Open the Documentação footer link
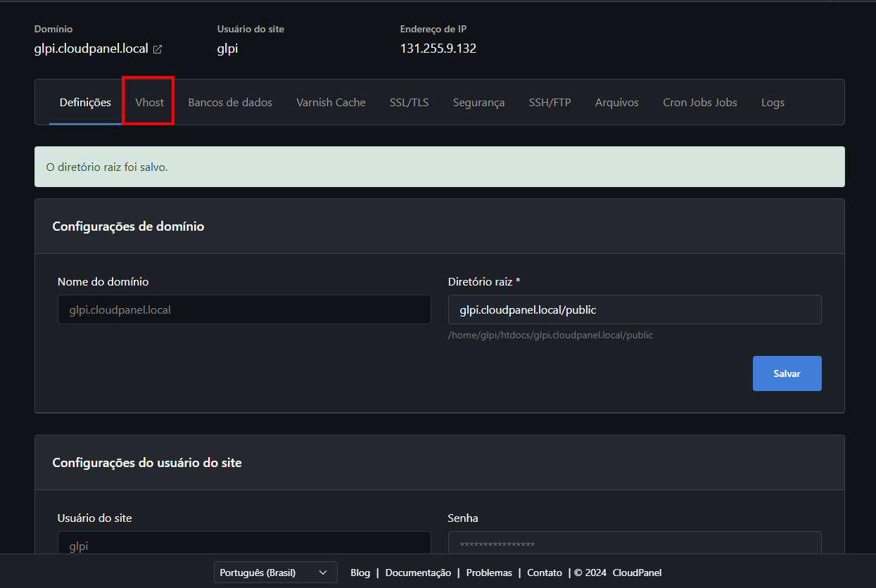876x588 pixels. tap(418, 573)
